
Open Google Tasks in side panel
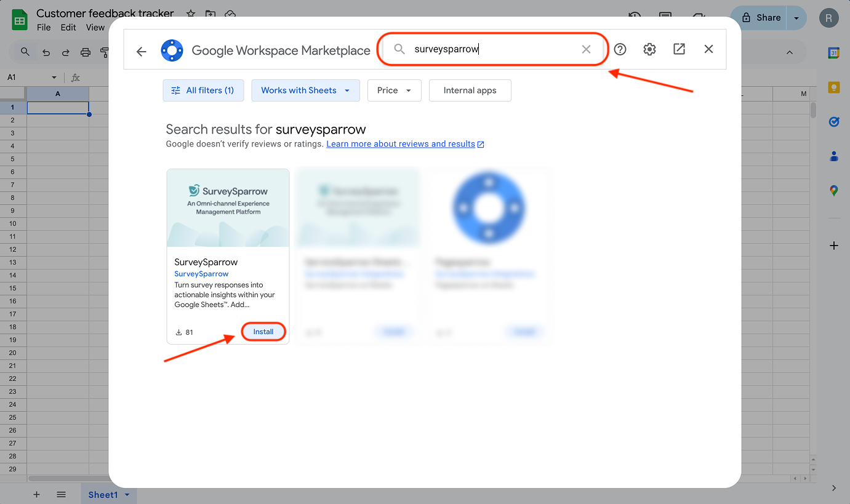[834, 122]
